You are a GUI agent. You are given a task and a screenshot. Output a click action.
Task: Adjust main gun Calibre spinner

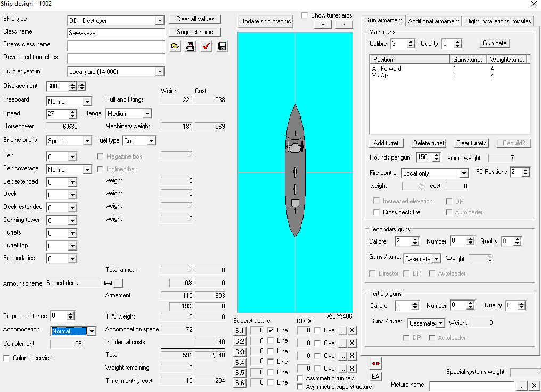click(411, 44)
